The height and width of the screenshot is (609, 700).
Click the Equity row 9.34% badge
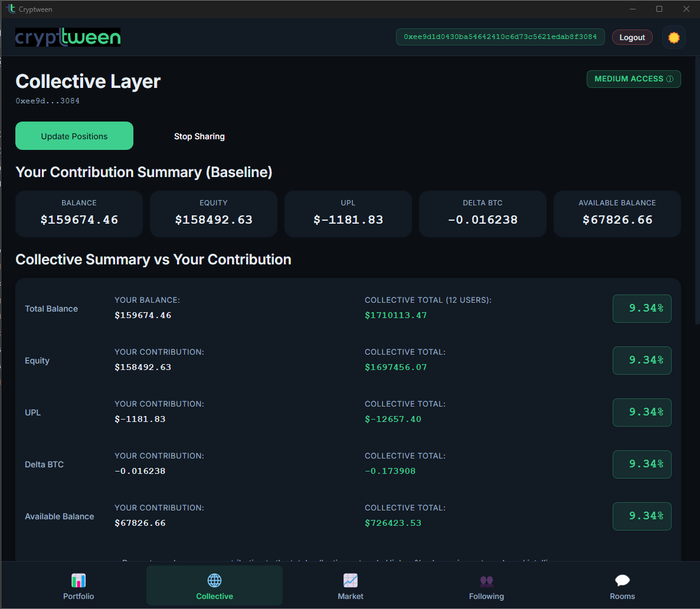(642, 361)
